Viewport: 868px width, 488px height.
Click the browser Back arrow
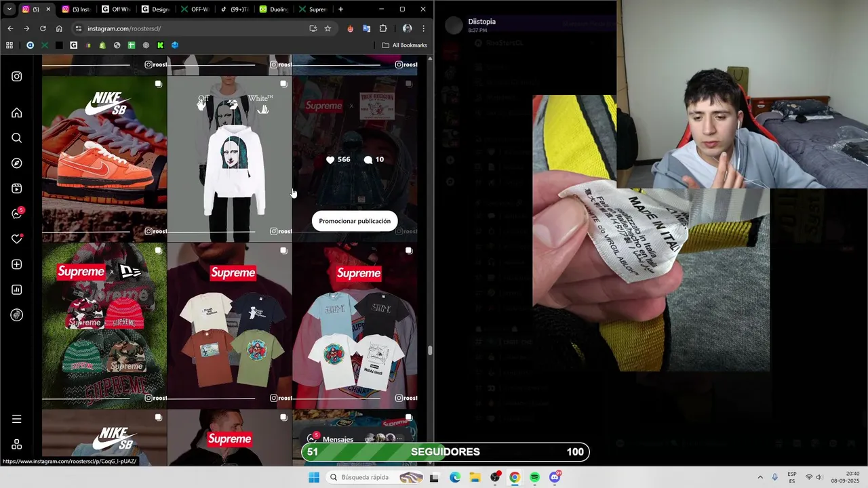pos(10,28)
